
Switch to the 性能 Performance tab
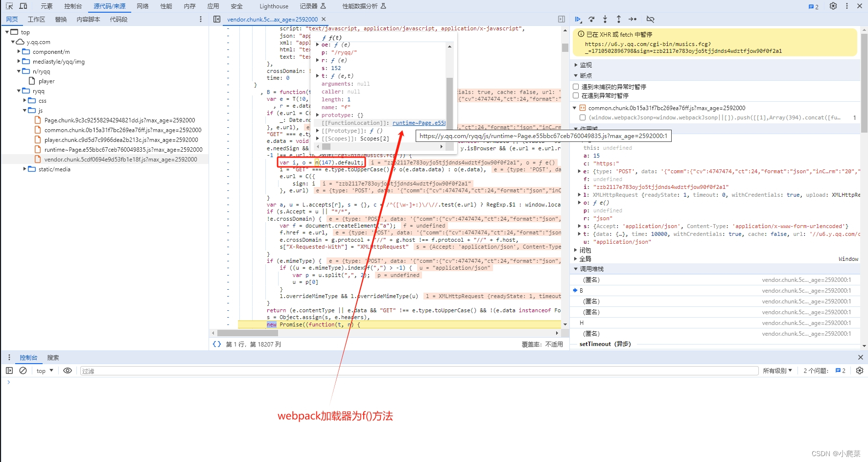tap(166, 6)
